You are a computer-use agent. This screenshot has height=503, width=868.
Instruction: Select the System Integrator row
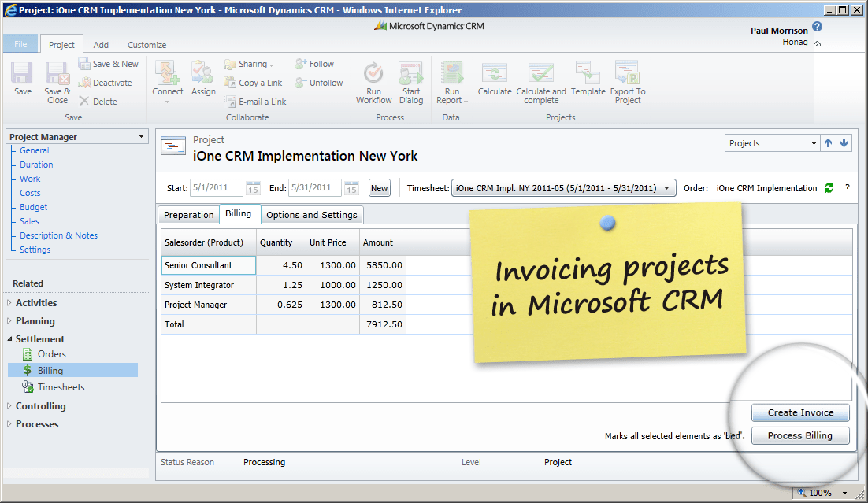coord(284,285)
